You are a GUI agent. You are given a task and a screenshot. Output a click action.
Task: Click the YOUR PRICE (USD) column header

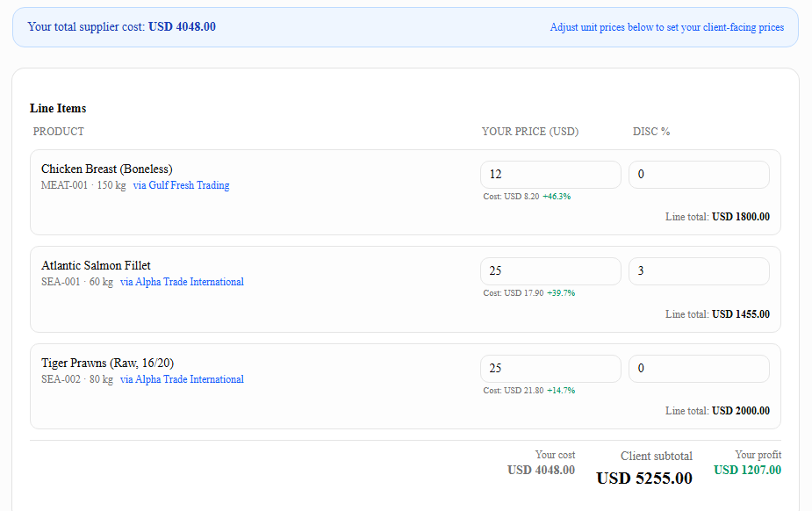pyautogui.click(x=530, y=132)
